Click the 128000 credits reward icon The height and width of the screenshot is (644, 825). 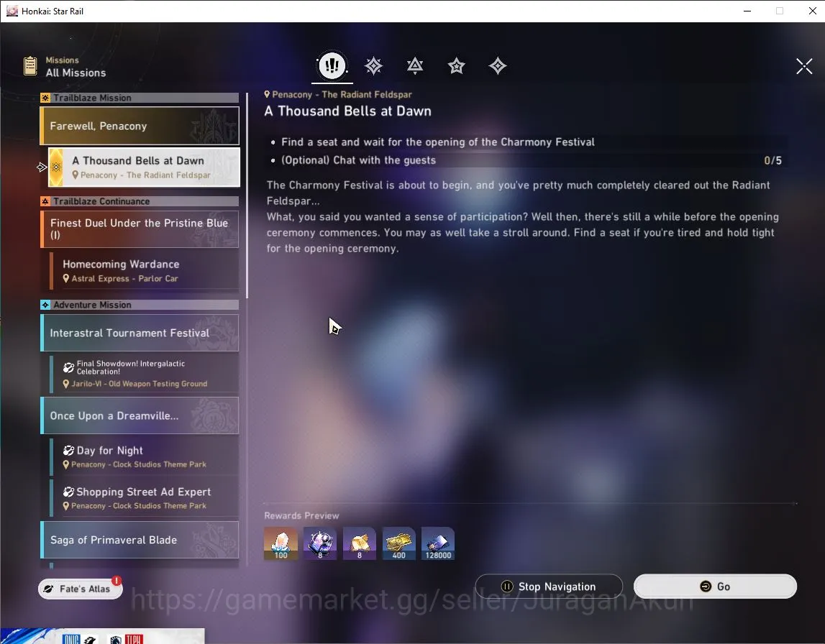pos(438,543)
